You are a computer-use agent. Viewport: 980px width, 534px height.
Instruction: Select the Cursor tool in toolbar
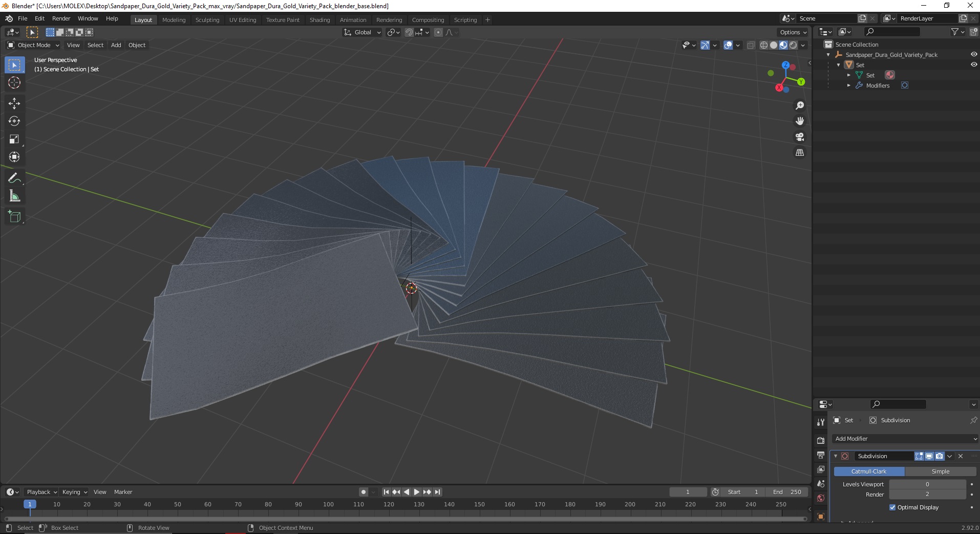click(14, 83)
